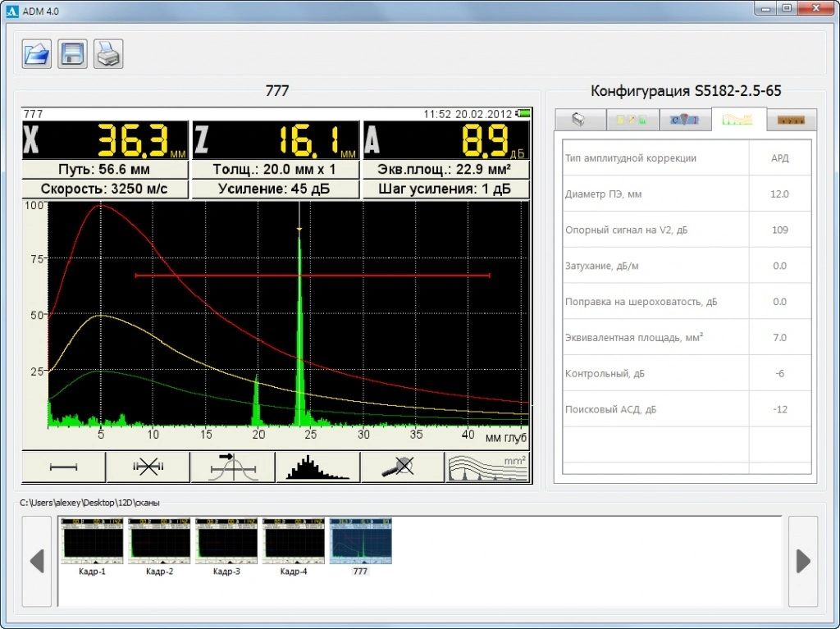Image resolution: width=840 pixels, height=629 pixels.
Task: Click the black histogram signal icon
Action: tap(318, 467)
